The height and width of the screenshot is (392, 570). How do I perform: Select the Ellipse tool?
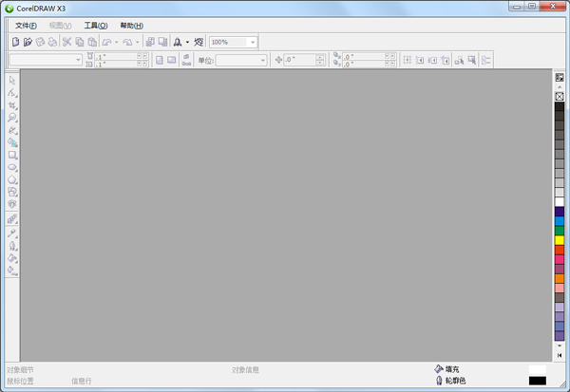click(x=12, y=167)
